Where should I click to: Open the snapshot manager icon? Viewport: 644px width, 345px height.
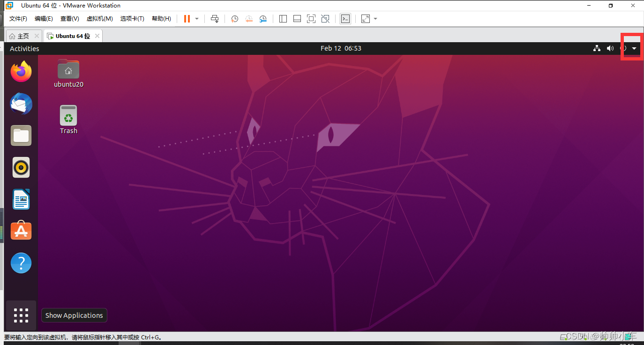[x=263, y=19]
